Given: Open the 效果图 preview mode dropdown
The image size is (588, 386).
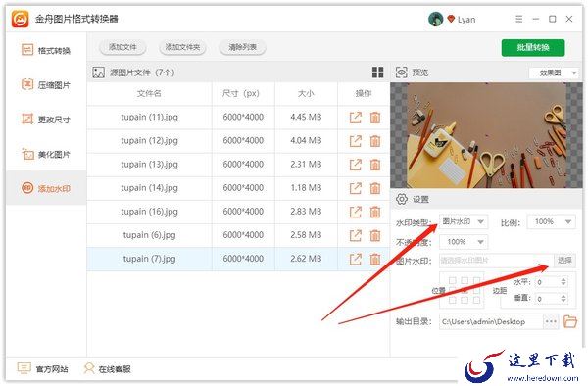Looking at the screenshot, I should click(x=554, y=72).
